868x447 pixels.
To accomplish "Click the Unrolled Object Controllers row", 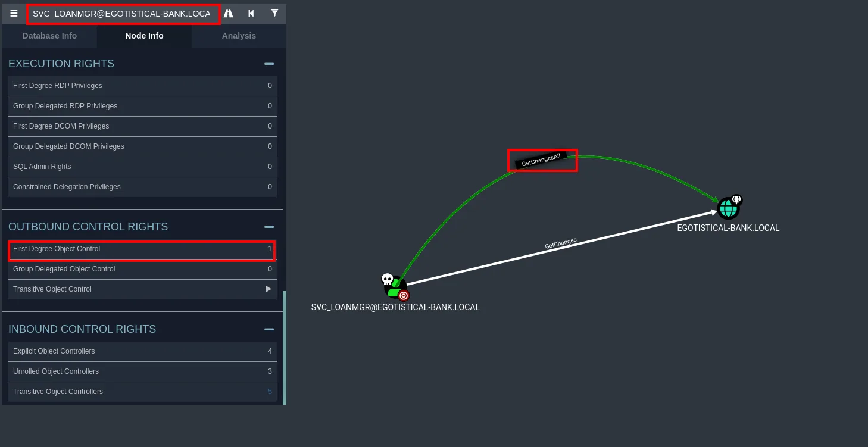I will [x=142, y=371].
